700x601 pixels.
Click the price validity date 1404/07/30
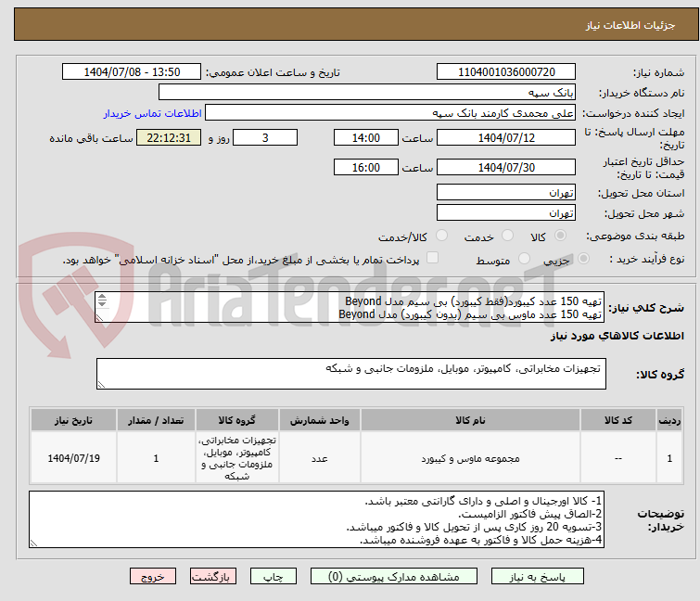(x=506, y=168)
